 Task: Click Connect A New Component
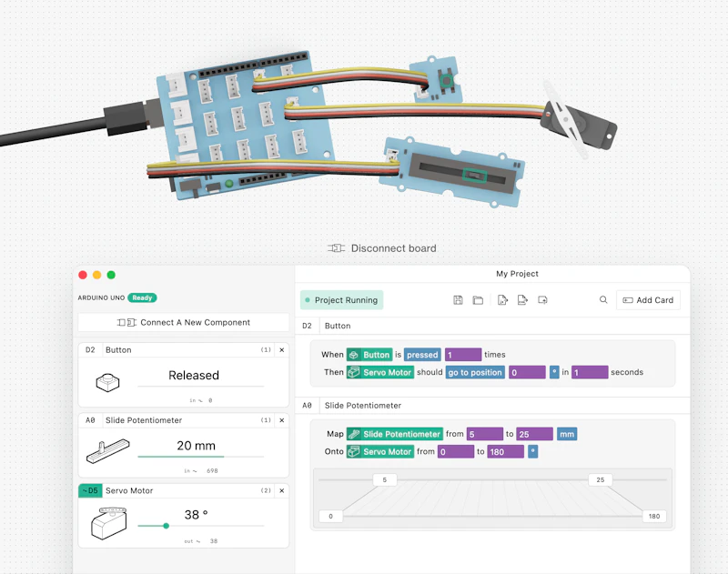(184, 323)
